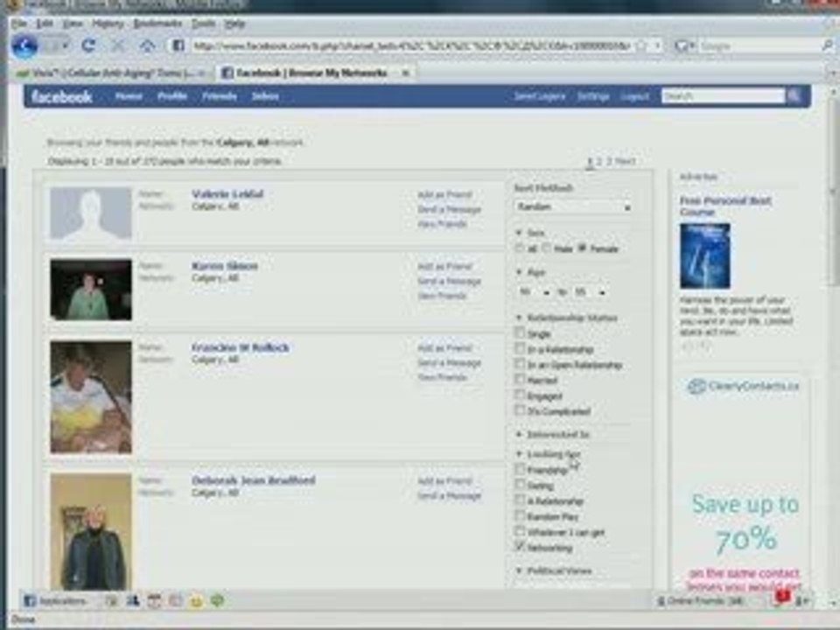This screenshot has height=630, width=840.
Task: Check the Friendship checkbox under Looking For
Action: pos(519,469)
